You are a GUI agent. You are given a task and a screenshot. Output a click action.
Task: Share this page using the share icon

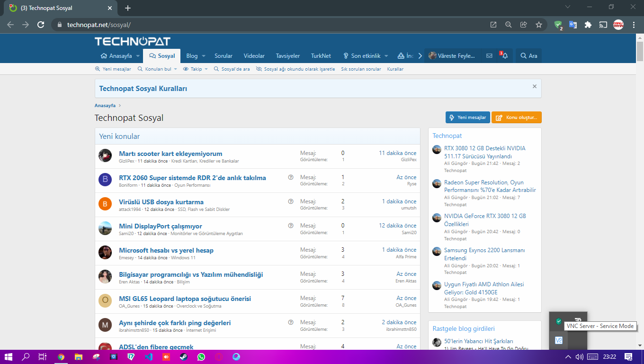pyautogui.click(x=524, y=25)
